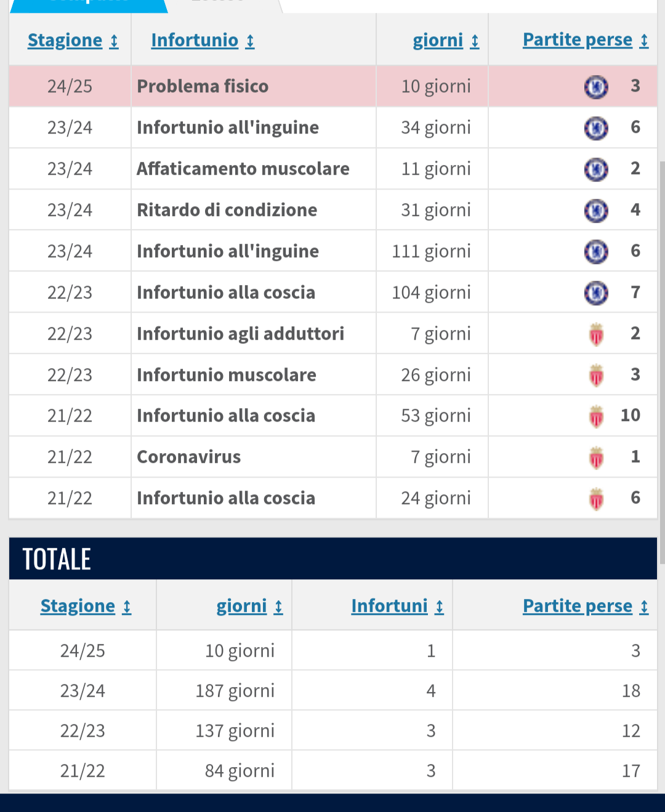Click the page scrollbar on the right edge

tap(662, 362)
